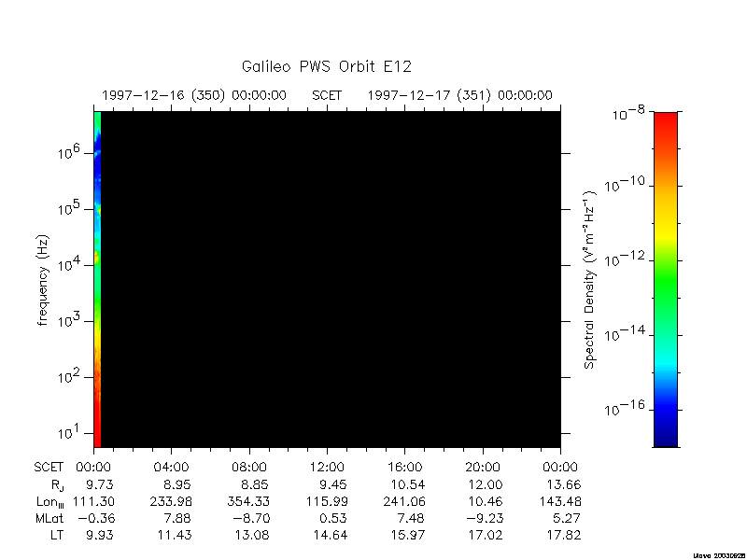Click the "LT" row header
This screenshot has width=747, height=560.
tap(57, 535)
